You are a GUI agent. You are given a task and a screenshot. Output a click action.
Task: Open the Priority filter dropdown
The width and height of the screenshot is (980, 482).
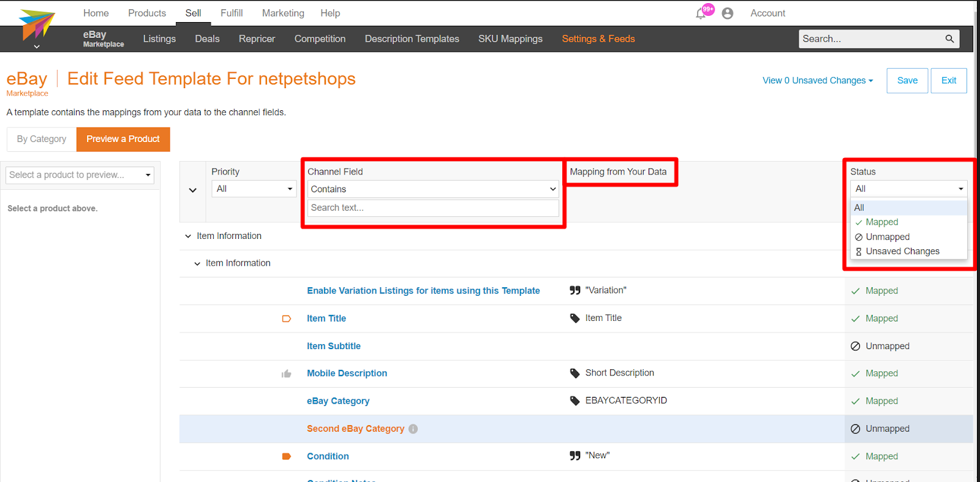(254, 189)
